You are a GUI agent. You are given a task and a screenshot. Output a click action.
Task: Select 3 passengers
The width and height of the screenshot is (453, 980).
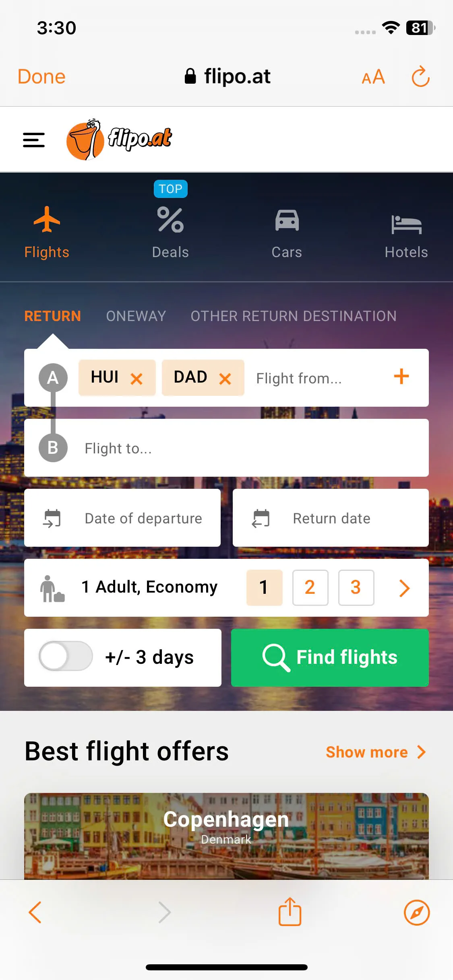(356, 587)
